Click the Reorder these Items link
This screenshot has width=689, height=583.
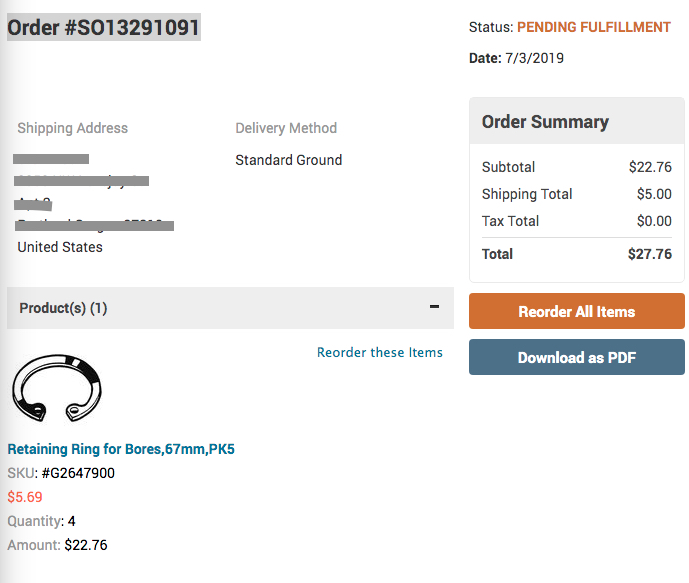(x=379, y=352)
